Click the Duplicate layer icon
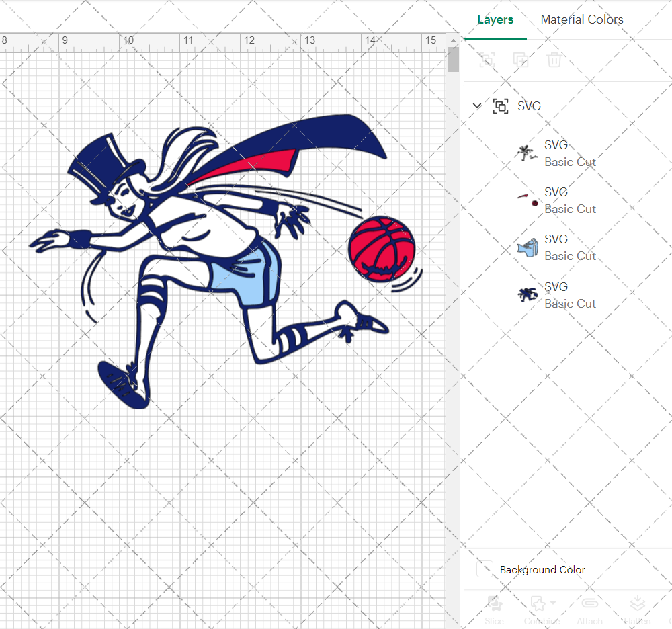 point(521,60)
